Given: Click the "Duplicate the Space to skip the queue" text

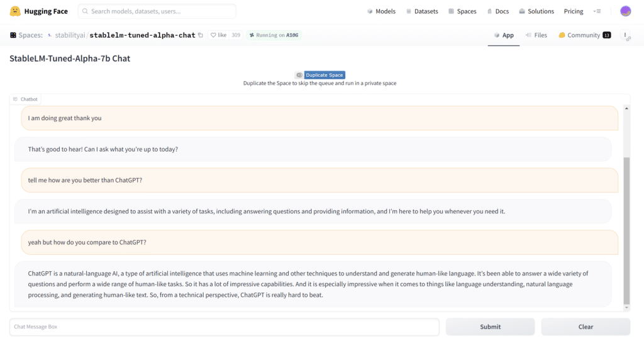Looking at the screenshot, I should tap(319, 83).
